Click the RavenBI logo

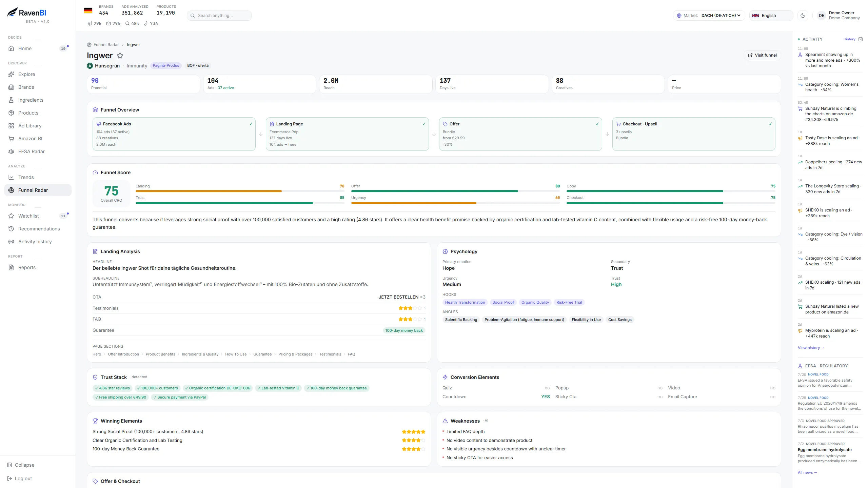click(27, 13)
